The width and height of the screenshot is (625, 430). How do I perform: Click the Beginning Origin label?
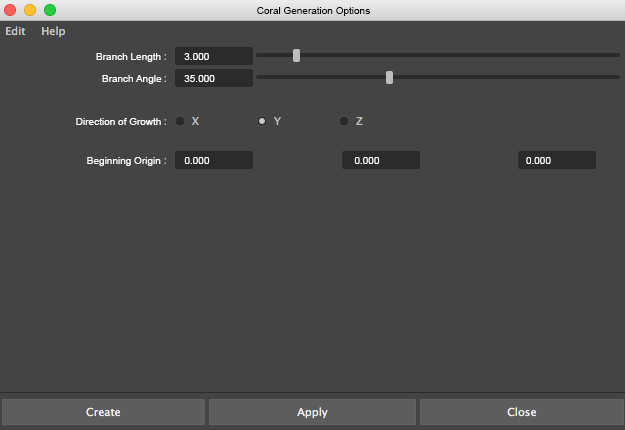126,161
